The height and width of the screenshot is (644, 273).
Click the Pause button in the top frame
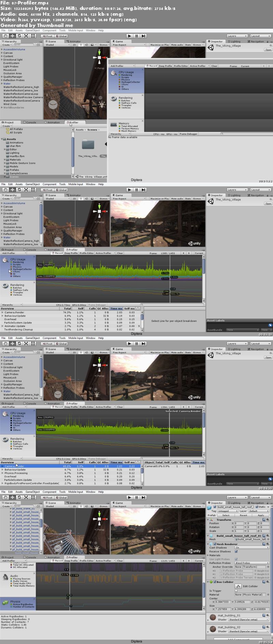tap(136, 36)
